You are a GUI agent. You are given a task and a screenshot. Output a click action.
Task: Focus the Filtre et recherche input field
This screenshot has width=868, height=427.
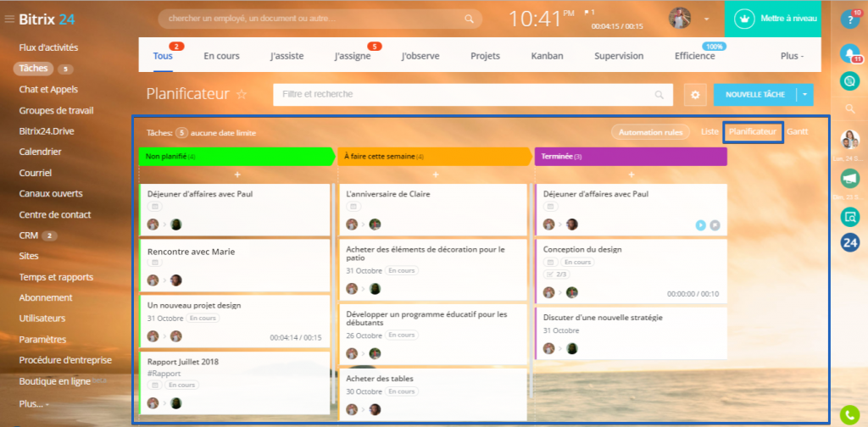click(x=473, y=95)
